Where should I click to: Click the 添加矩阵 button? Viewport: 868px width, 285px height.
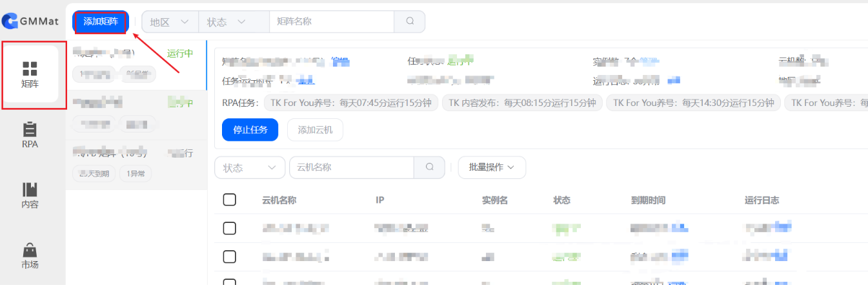point(101,21)
